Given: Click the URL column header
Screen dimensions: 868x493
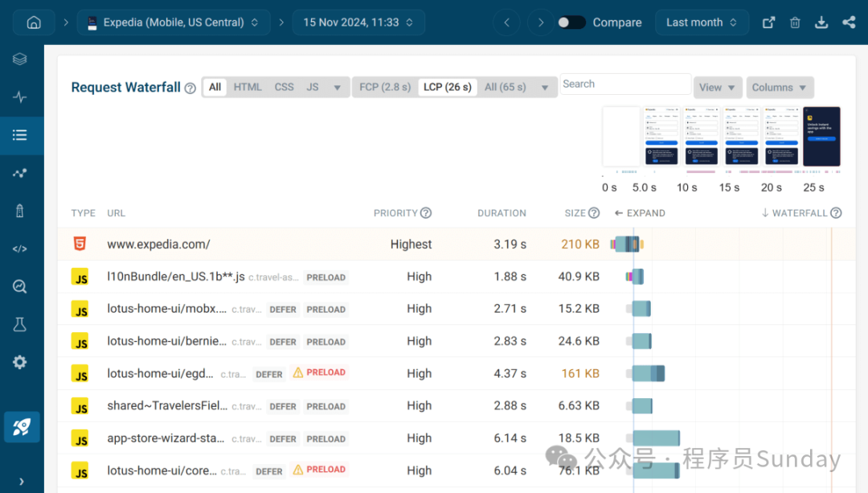Looking at the screenshot, I should click(x=117, y=212).
